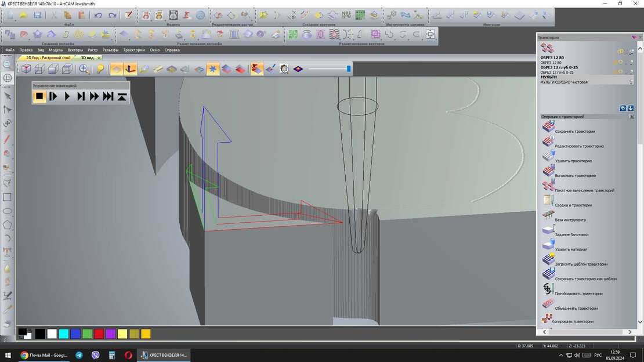Click the light bulb icon in view toolbar
The image size is (644, 362).
100,69
